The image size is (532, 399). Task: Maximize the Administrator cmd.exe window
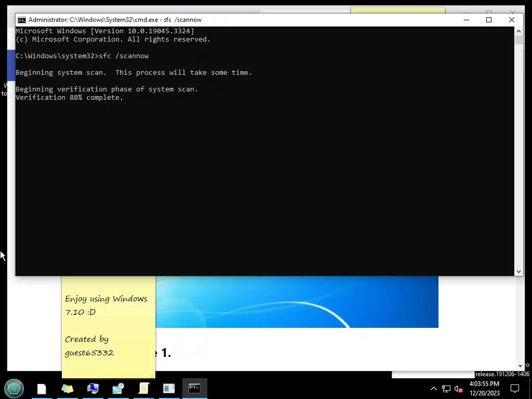489,20
